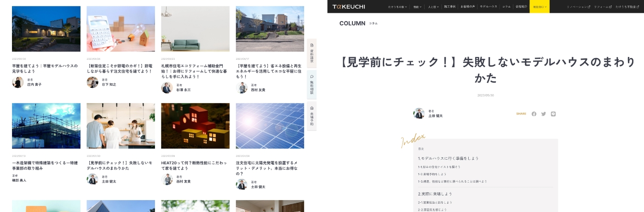Click solar panels thumbnail
This screenshot has height=212, width=644.
[x=270, y=126]
